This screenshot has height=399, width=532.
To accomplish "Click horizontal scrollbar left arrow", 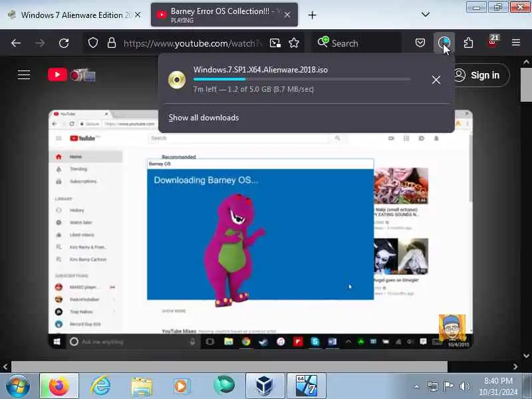I will pyautogui.click(x=5, y=366).
